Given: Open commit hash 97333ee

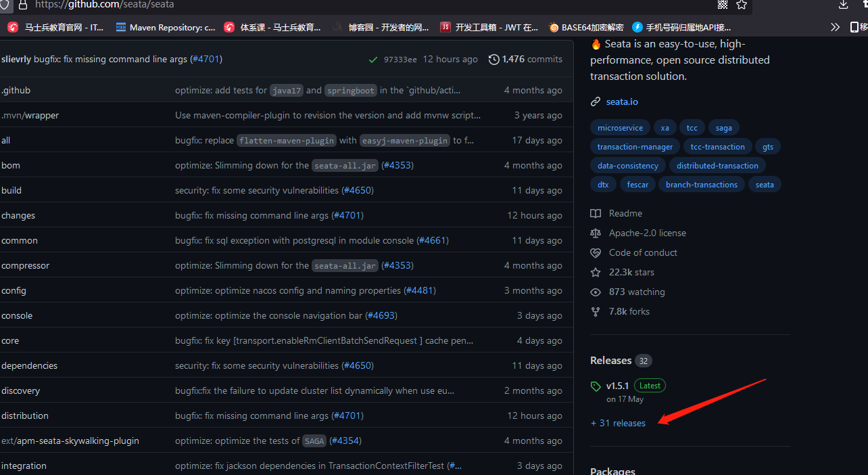Looking at the screenshot, I should [x=400, y=60].
